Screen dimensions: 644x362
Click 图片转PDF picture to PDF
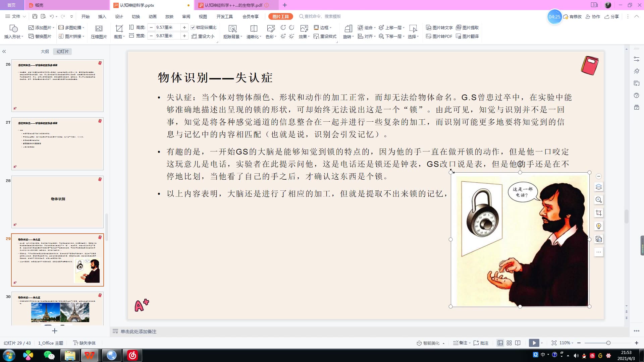point(439,36)
